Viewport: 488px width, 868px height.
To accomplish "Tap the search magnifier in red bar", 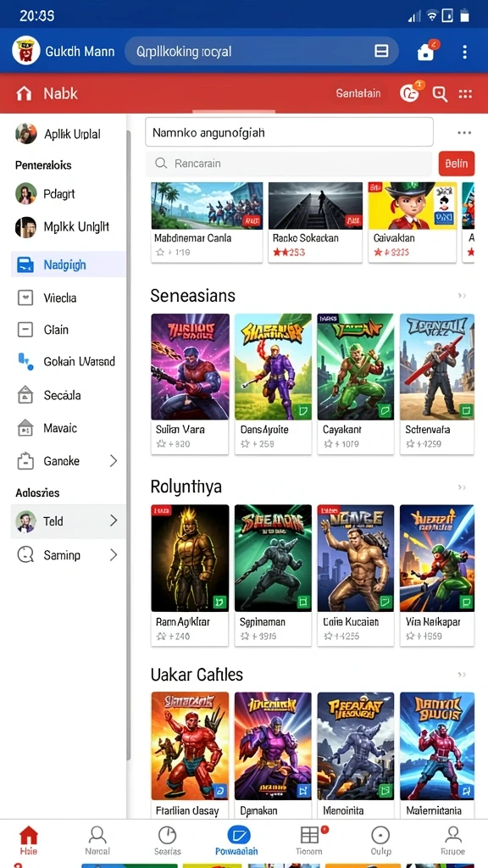I will [x=440, y=93].
